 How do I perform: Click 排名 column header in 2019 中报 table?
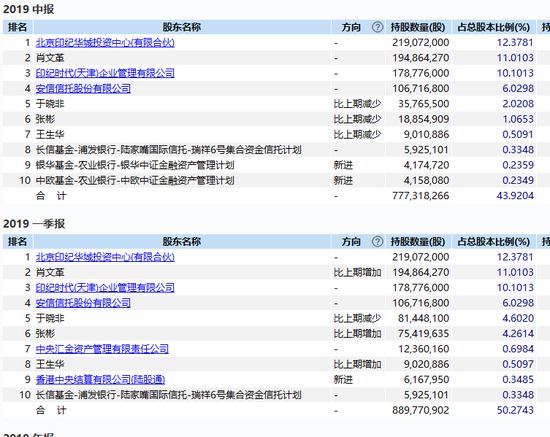click(x=18, y=27)
